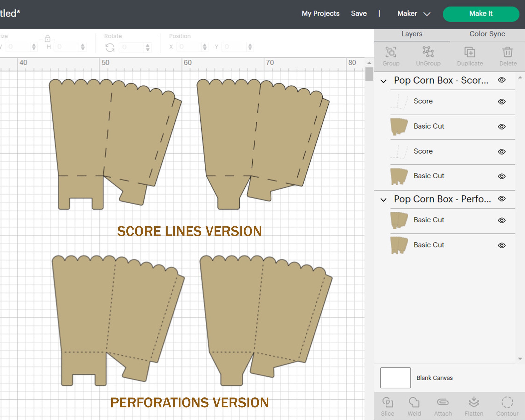Hide the first Score layer
The image size is (525, 420).
click(501, 101)
